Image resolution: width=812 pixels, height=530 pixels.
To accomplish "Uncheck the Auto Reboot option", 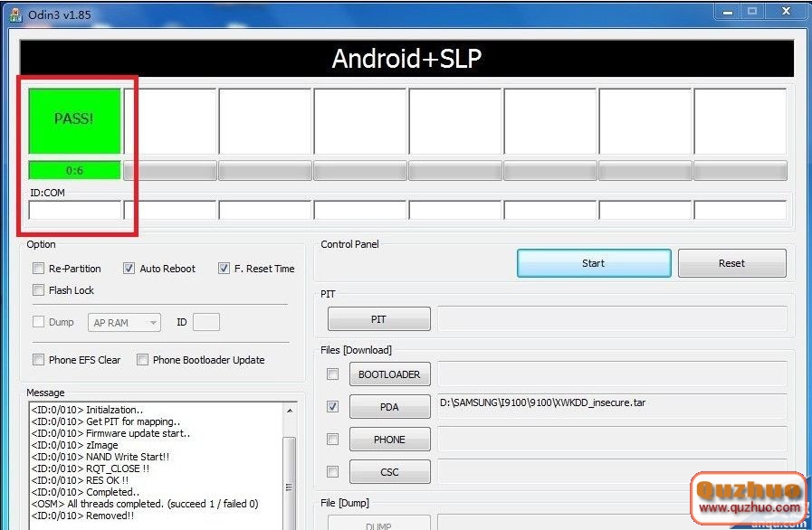I will pyautogui.click(x=129, y=268).
